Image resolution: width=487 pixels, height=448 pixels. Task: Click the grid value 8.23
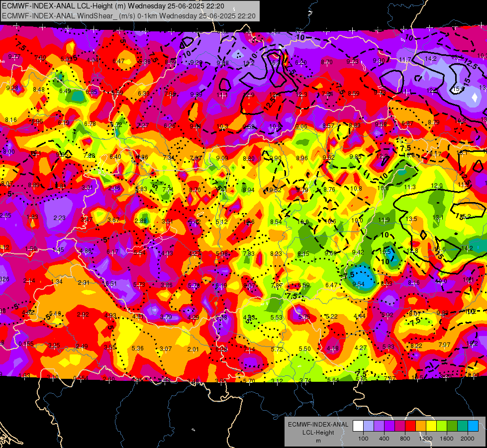[276, 254]
